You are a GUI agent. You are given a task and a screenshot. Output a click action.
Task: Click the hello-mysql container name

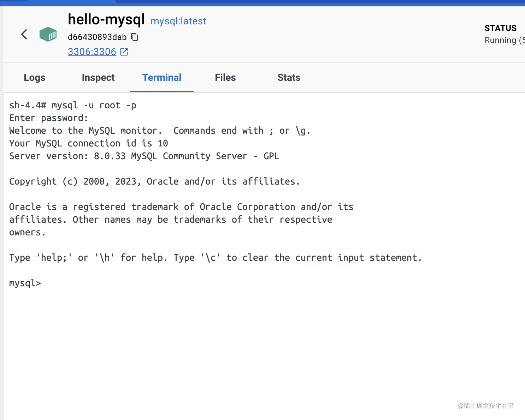tap(106, 19)
